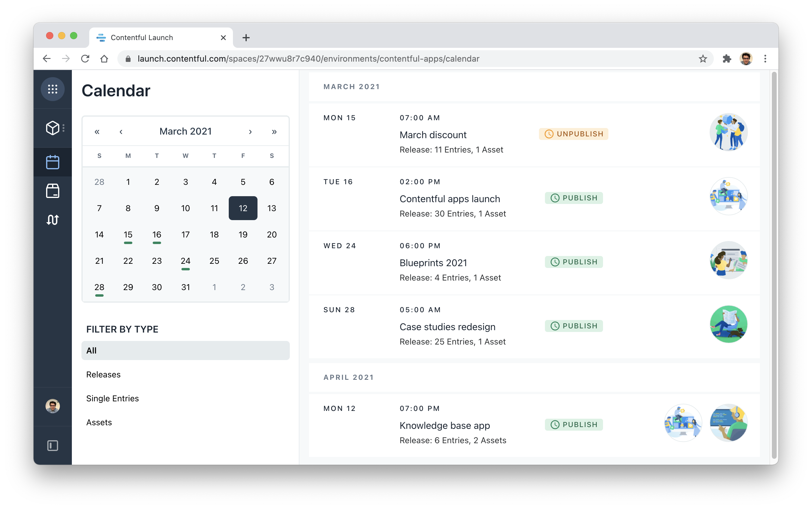Screen dimensions: 812x509
Task: Toggle the sidebar collapse icon at bottom
Action: pyautogui.click(x=53, y=445)
